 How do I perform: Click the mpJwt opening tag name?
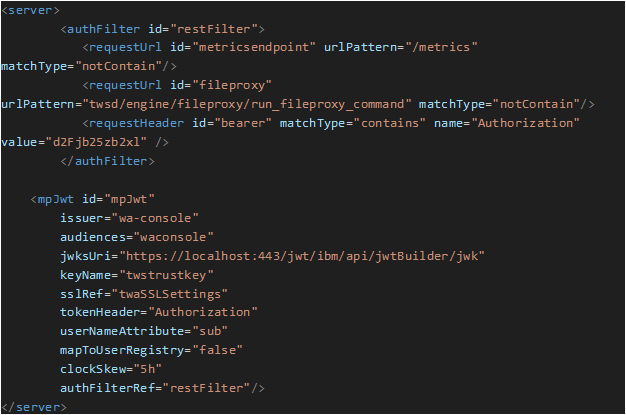pyautogui.click(x=54, y=199)
